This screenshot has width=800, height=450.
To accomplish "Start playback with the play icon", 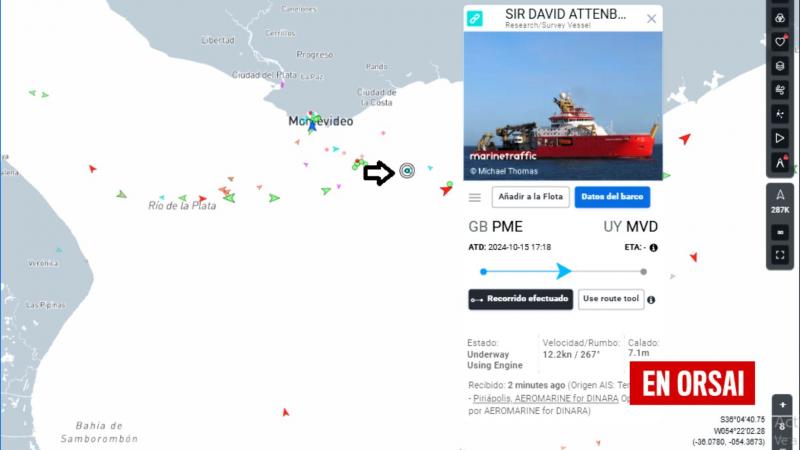I will click(x=780, y=138).
